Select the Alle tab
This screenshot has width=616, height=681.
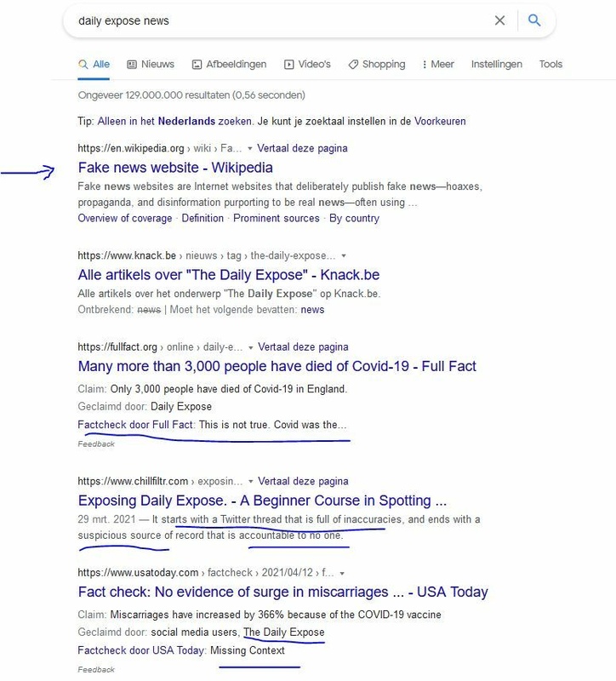coord(94,65)
